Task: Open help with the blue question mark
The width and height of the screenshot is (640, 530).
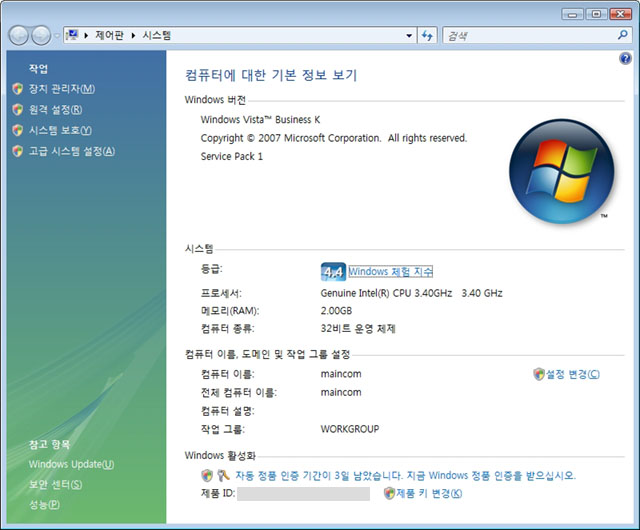Action: coord(625,59)
